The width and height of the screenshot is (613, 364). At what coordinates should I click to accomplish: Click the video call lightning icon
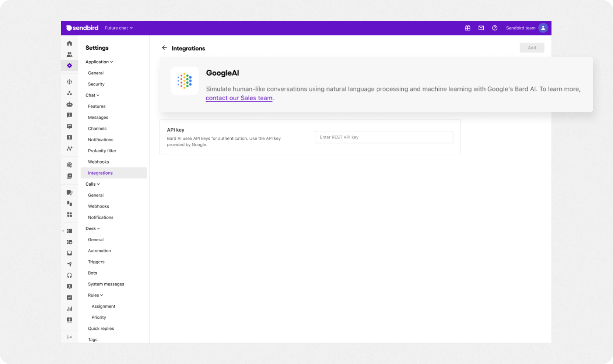pyautogui.click(x=69, y=192)
